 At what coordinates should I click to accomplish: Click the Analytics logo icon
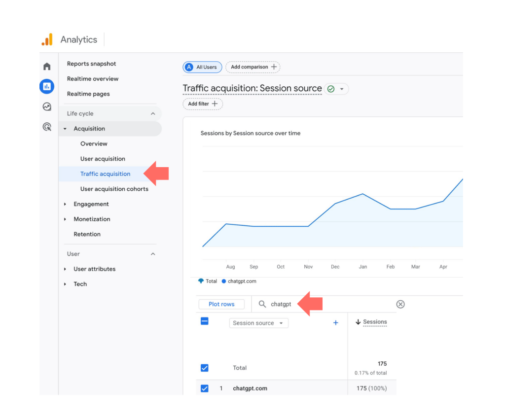[x=47, y=40]
